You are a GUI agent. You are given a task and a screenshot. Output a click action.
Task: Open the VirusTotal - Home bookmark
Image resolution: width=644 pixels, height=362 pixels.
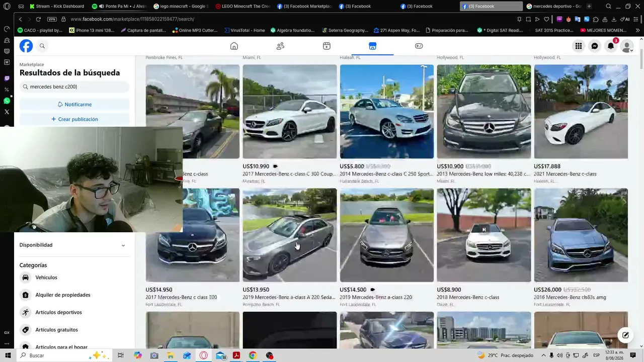pyautogui.click(x=245, y=30)
